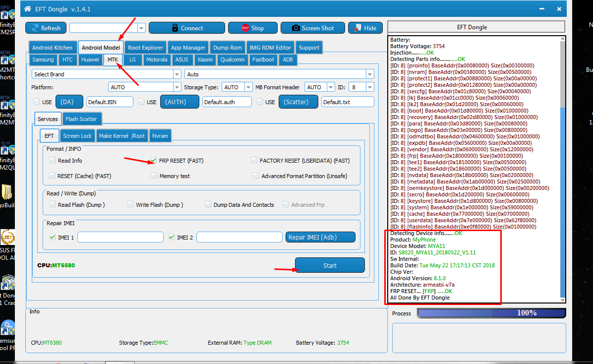The width and height of the screenshot is (593, 364).
Task: Toggle the USE checkbox for DA
Action: click(x=37, y=102)
